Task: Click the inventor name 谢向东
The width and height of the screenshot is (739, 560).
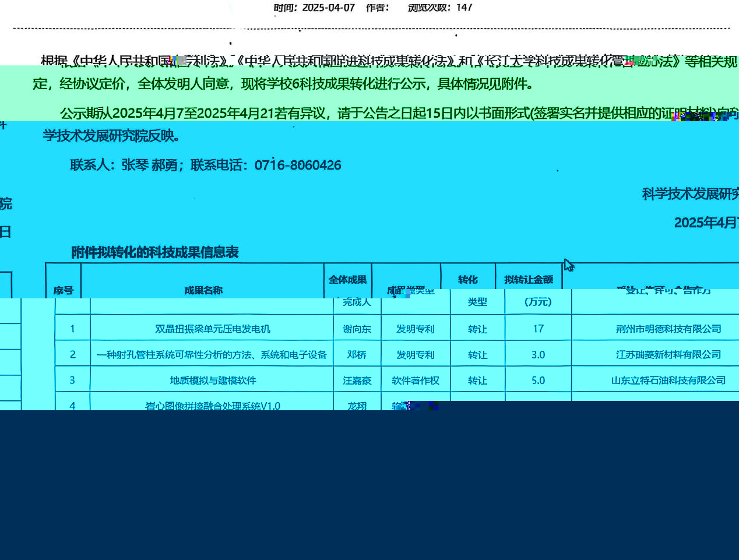Action: pos(357,329)
